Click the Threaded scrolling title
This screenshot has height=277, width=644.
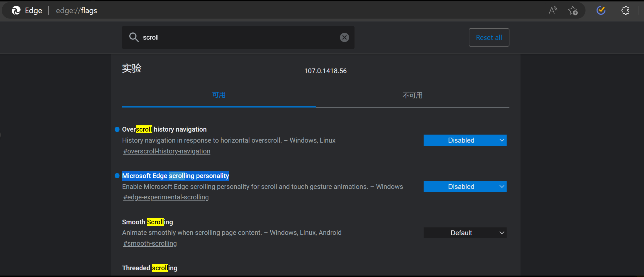(x=150, y=268)
